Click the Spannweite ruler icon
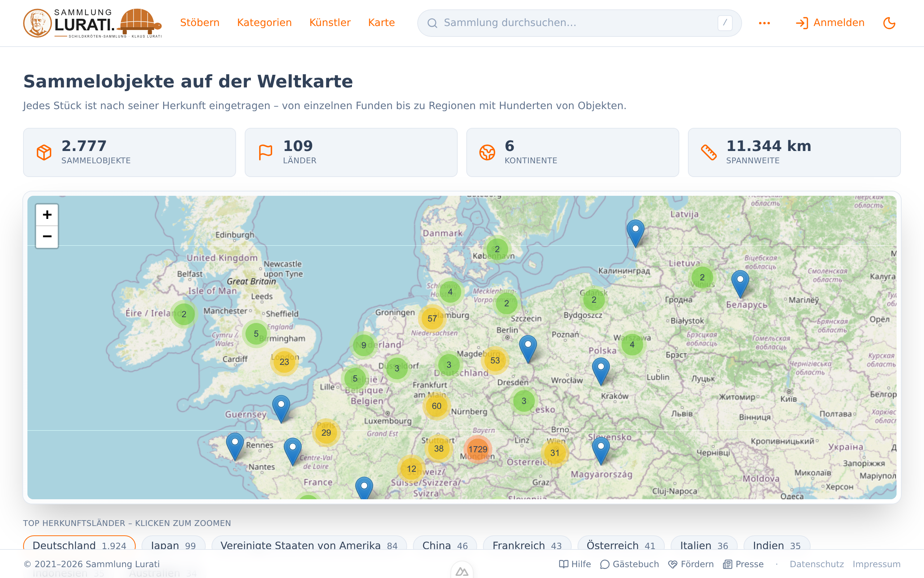The image size is (924, 578). click(x=709, y=152)
